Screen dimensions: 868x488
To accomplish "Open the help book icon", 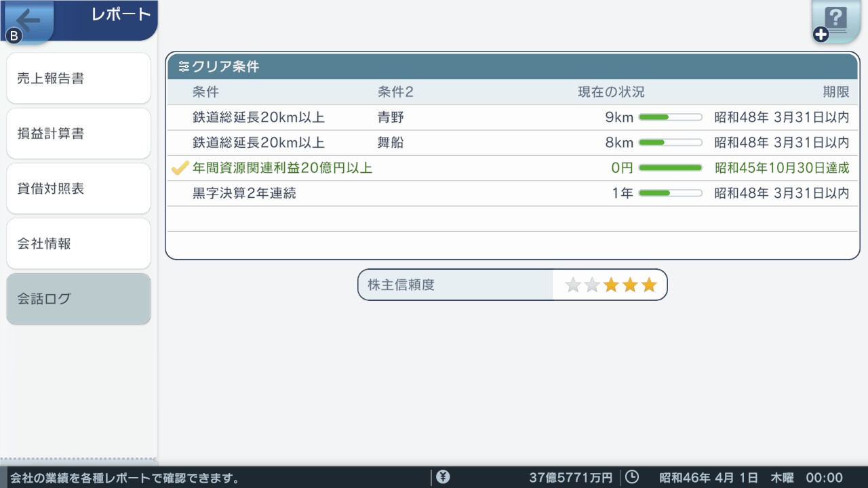I will click(x=836, y=22).
